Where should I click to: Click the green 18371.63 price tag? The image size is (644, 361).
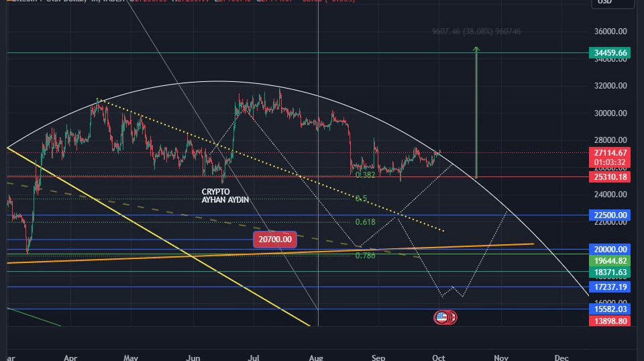(610, 272)
